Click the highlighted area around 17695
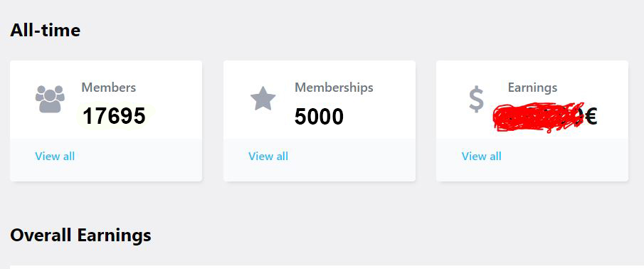The height and width of the screenshot is (269, 644). [115, 116]
